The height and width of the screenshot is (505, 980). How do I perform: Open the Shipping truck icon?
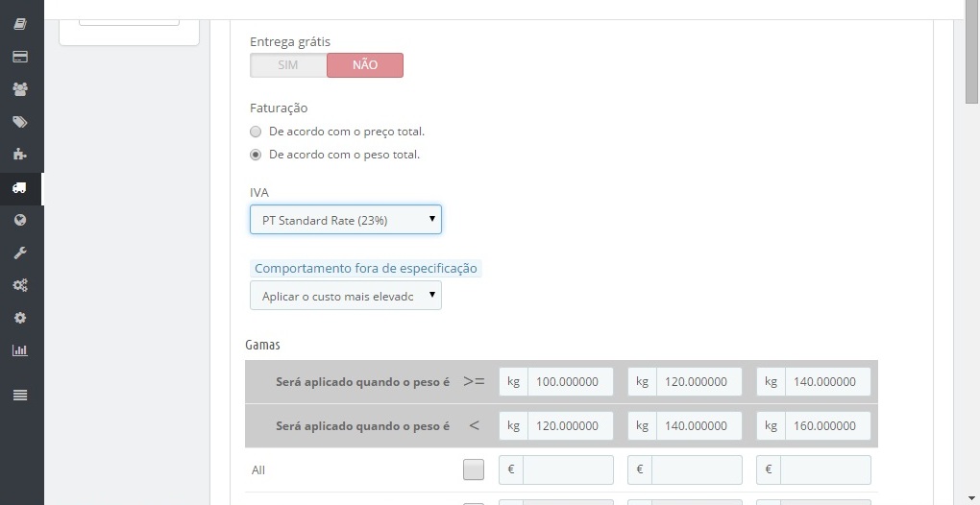(20, 187)
